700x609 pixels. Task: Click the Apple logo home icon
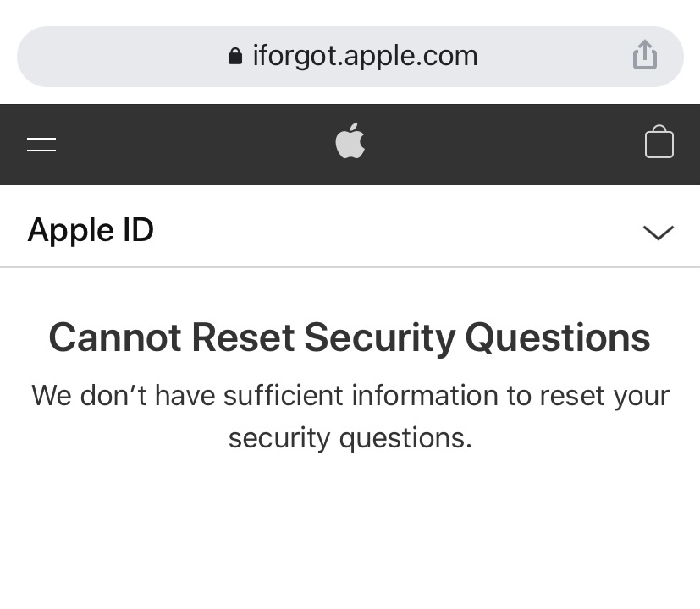(350, 141)
